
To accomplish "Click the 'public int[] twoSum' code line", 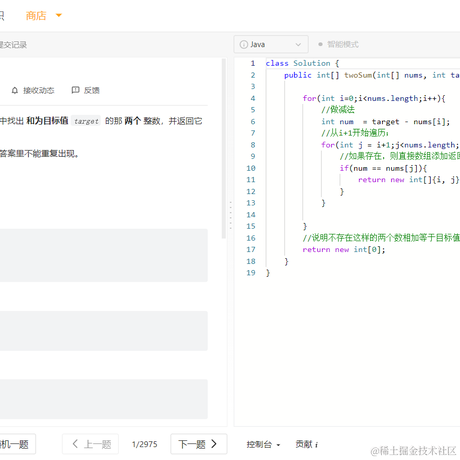I will tap(372, 75).
